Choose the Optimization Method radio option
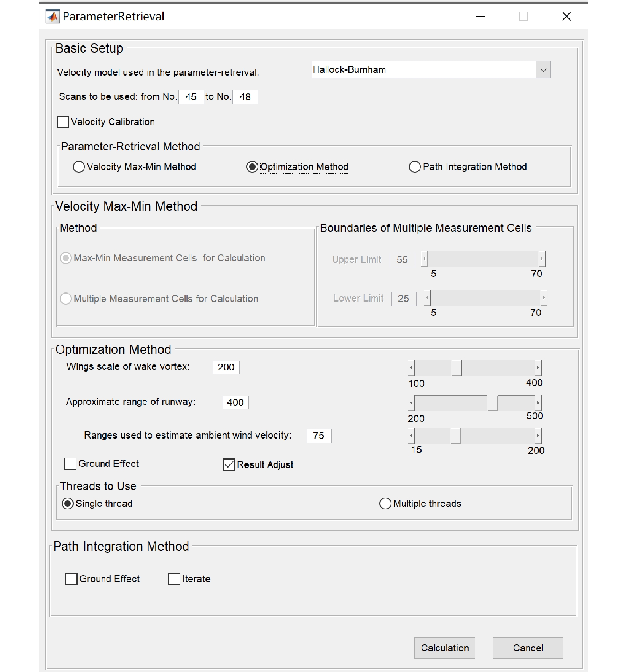Image resolution: width=627 pixels, height=672 pixels. tap(252, 167)
